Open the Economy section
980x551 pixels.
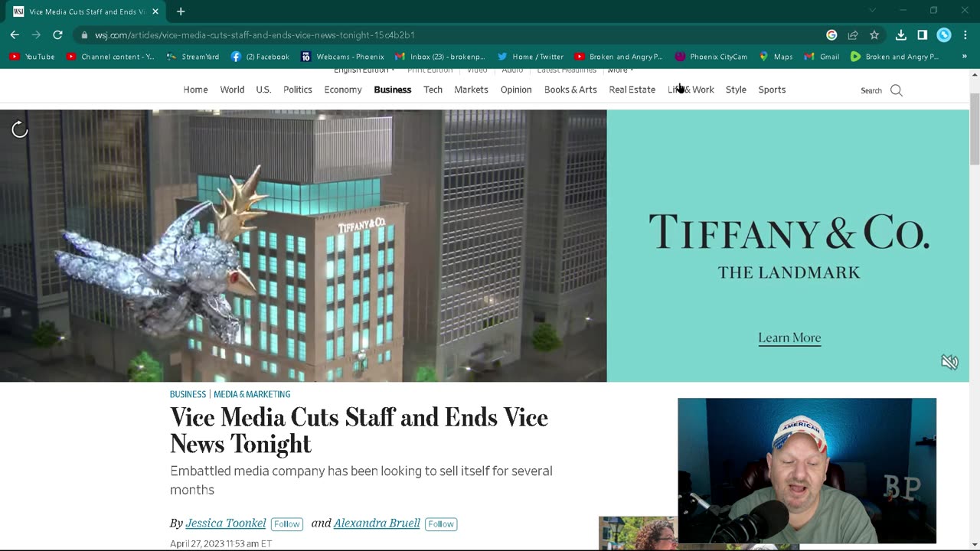pos(343,90)
